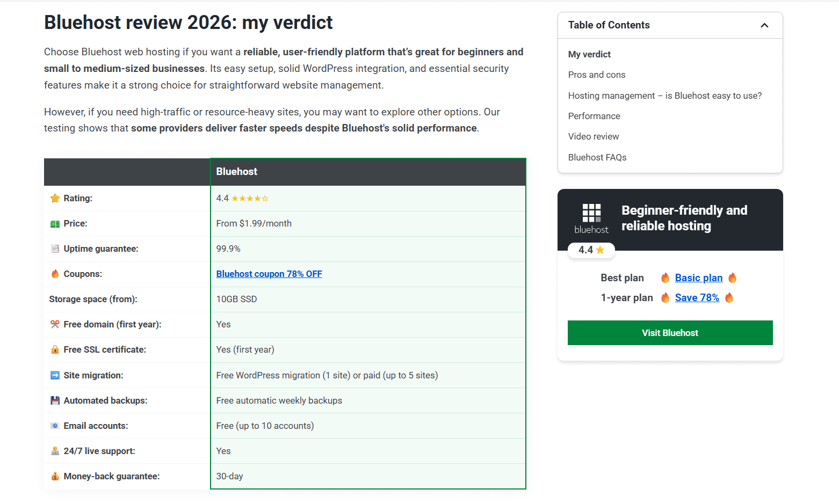Click the money icon beside Price
This screenshot has height=504, width=839.
55,224
